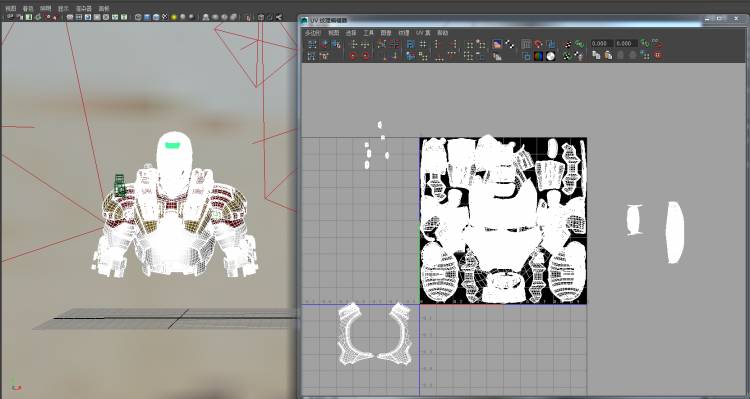Screen dimensions: 750x399
Task: Click the Grid UVs icon
Action: pos(423,44)
